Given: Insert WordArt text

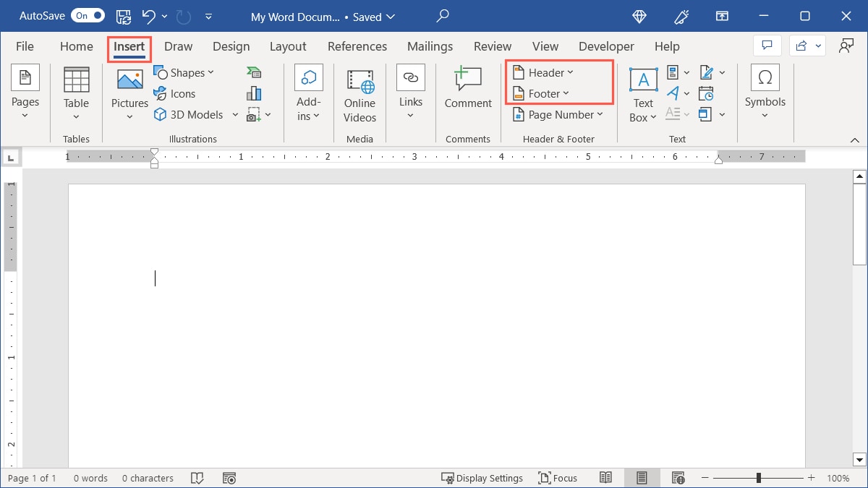Looking at the screenshot, I should [x=673, y=93].
